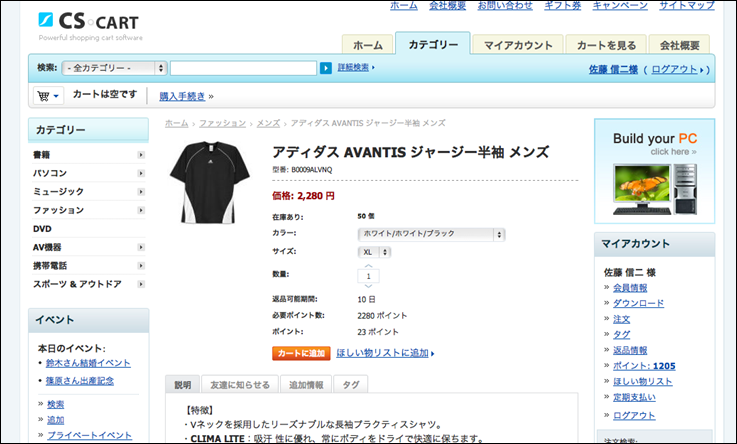
Task: Click ほしい物リストに追加 link
Action: point(383,353)
